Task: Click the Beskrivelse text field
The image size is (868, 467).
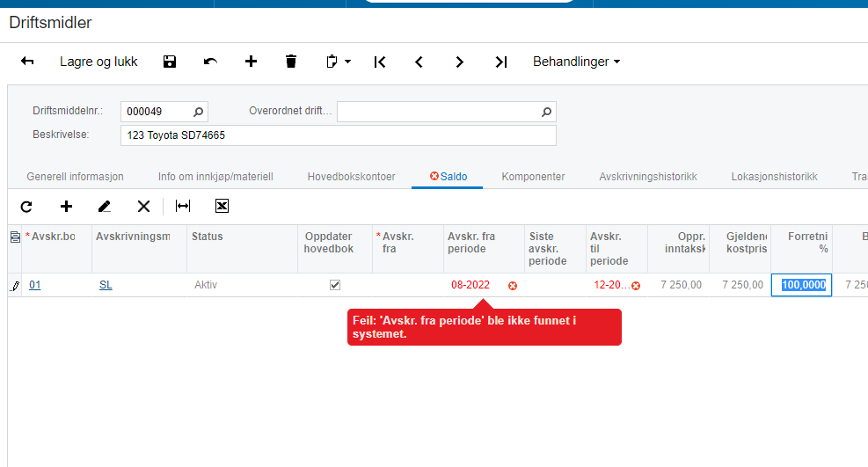Action: click(x=339, y=135)
